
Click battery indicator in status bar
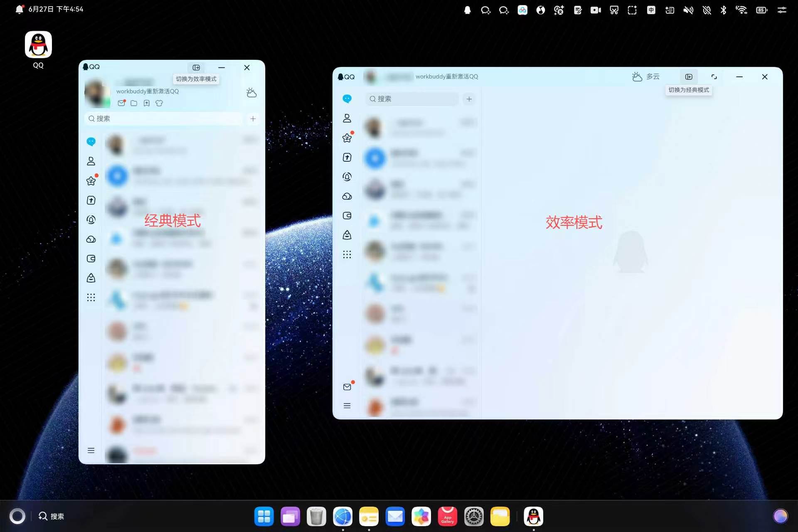click(x=761, y=10)
